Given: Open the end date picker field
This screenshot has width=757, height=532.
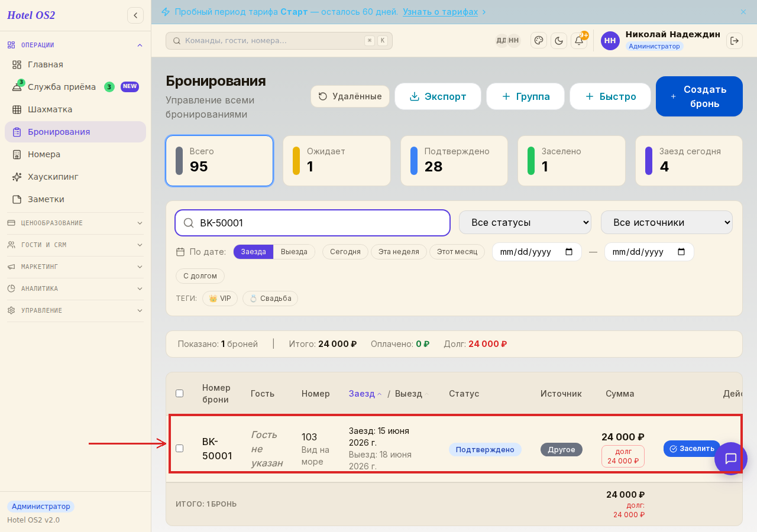Looking at the screenshot, I should (649, 252).
